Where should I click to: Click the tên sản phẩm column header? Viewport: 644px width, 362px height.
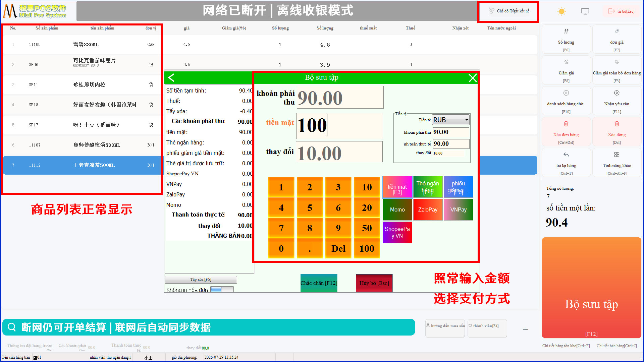[x=102, y=28]
